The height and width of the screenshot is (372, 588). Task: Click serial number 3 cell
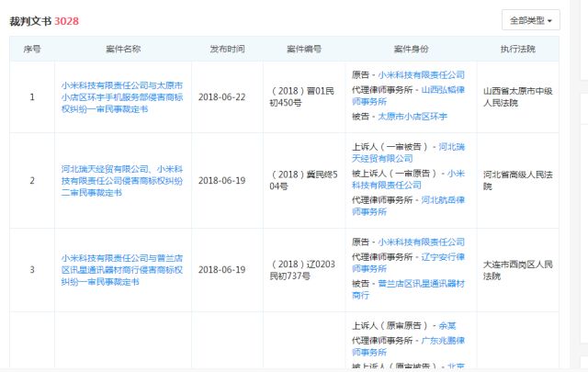coord(32,270)
